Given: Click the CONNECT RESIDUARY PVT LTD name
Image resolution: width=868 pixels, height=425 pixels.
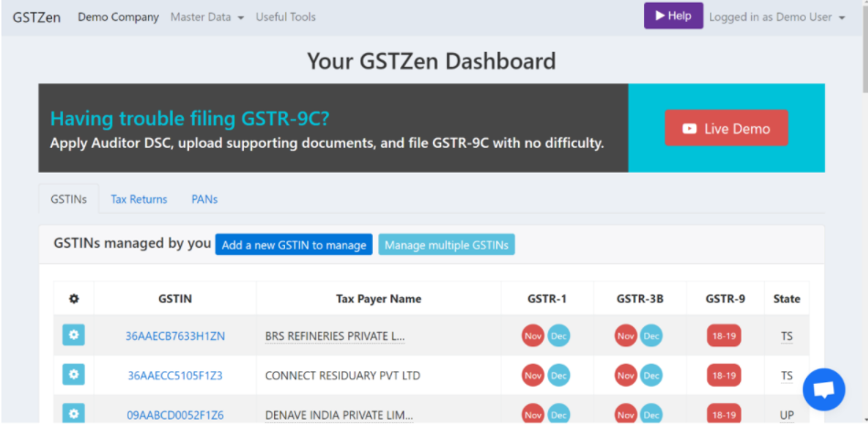Looking at the screenshot, I should tap(343, 375).
